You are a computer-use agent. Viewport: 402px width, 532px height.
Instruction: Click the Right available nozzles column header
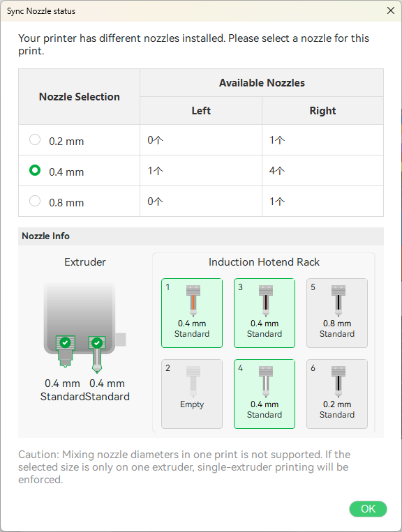322,111
